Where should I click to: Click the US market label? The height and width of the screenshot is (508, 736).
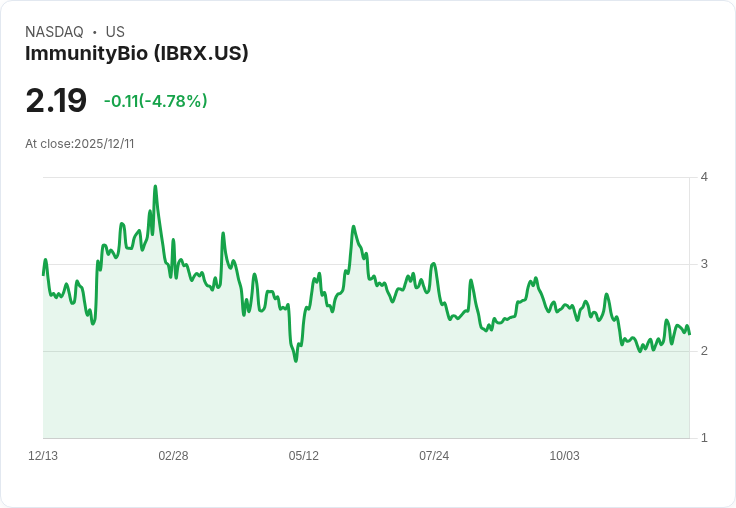click(x=115, y=32)
